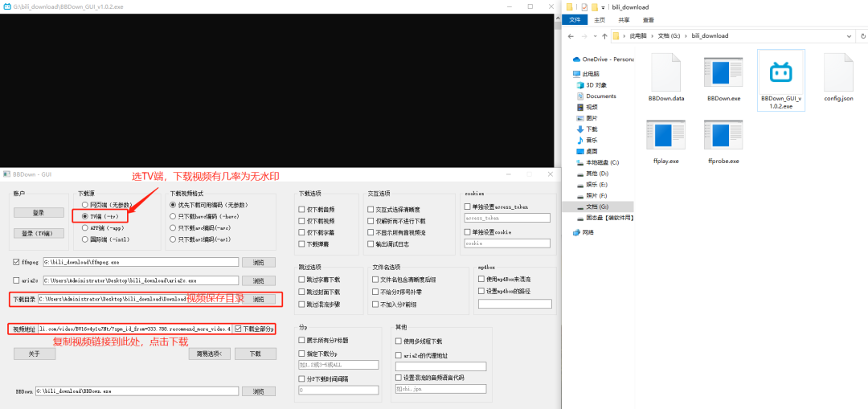
Task: Open the BBDown_GUI_v1.0.2.exe file icon
Action: point(780,80)
